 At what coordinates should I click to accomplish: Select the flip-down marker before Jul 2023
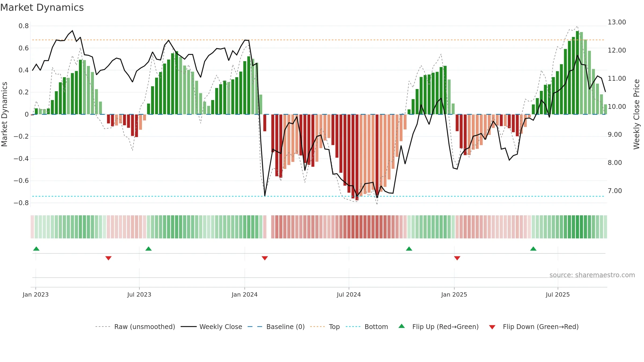pyautogui.click(x=108, y=258)
